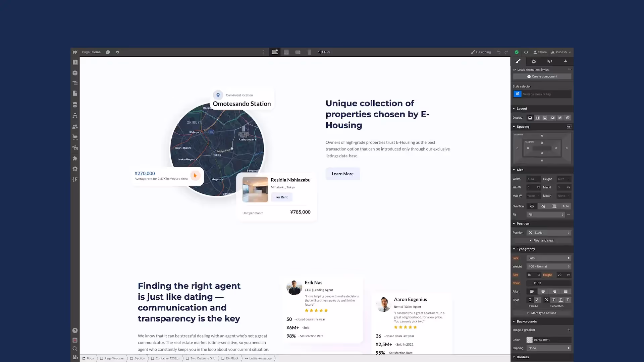Open the Font dropdown showing Lato

coord(548,258)
